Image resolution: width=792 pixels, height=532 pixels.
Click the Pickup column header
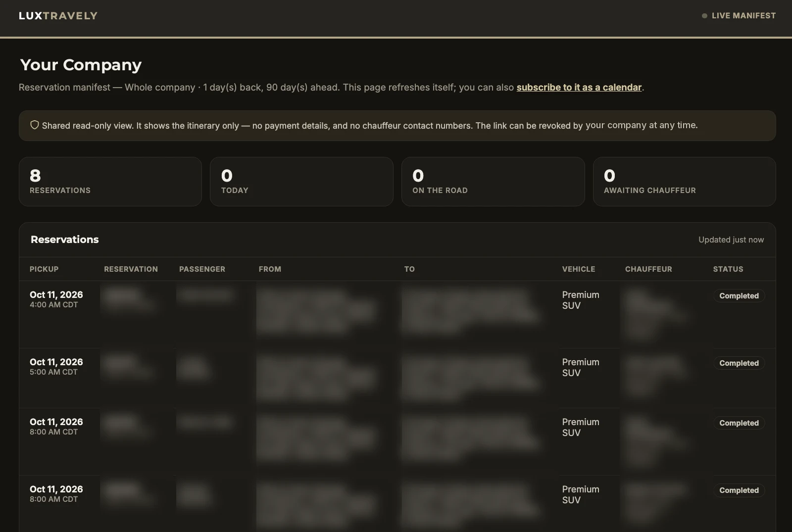[x=44, y=269]
